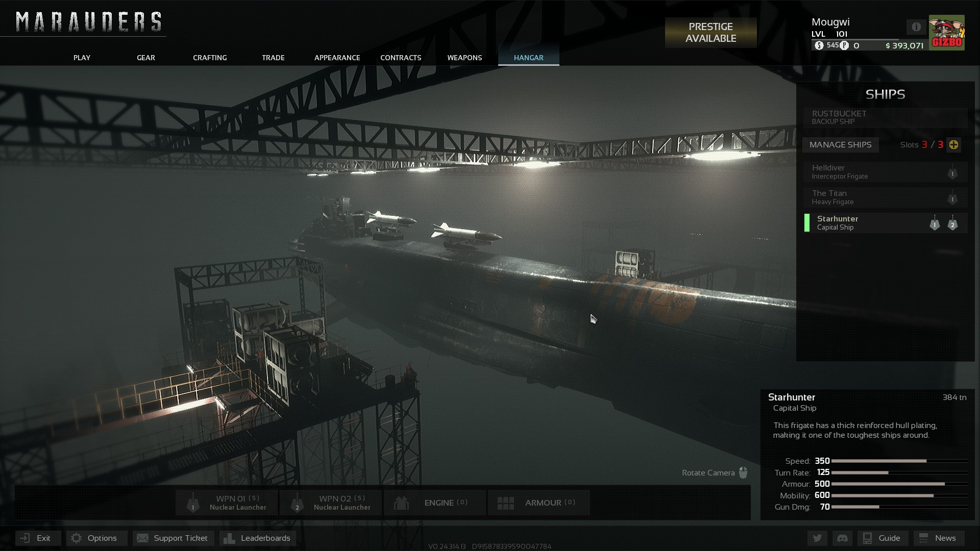Open the player info icon

pyautogui.click(x=916, y=27)
